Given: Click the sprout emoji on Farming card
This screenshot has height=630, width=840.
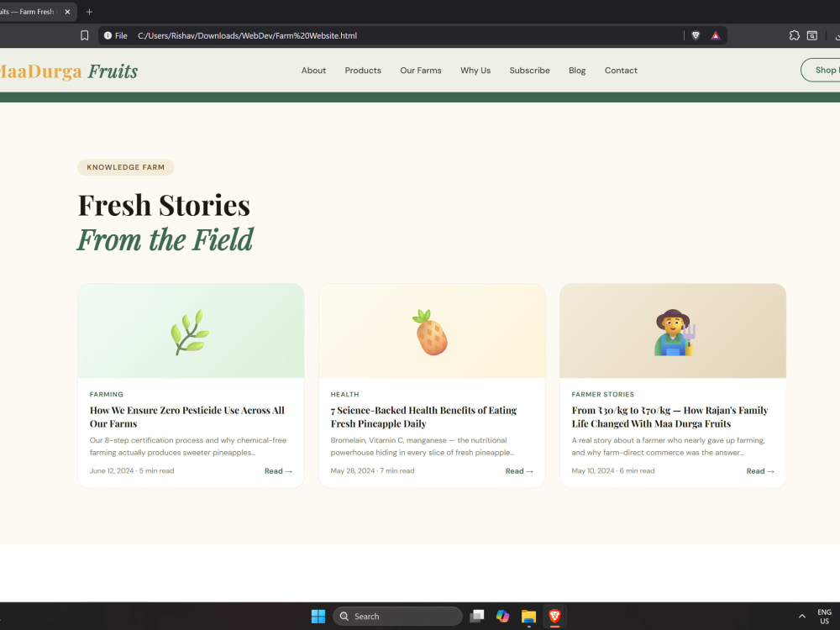Looking at the screenshot, I should coord(190,332).
